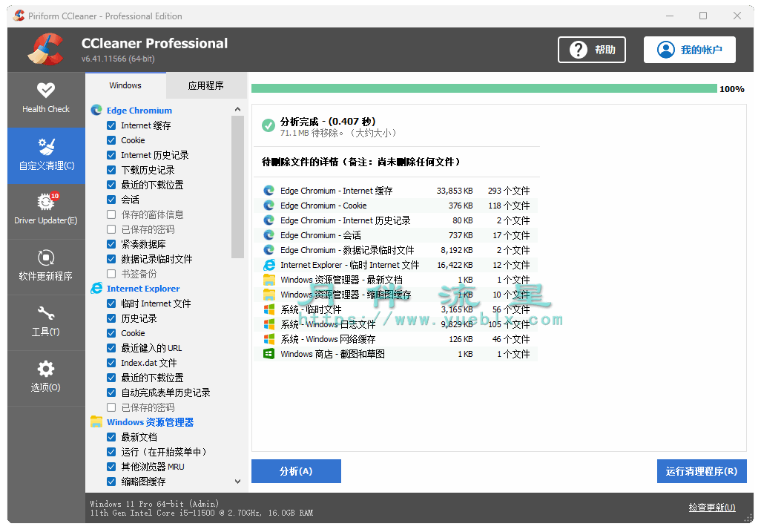Toggle the 自动完成表单历史记录 checkbox
The width and height of the screenshot is (761, 532).
pos(111,393)
